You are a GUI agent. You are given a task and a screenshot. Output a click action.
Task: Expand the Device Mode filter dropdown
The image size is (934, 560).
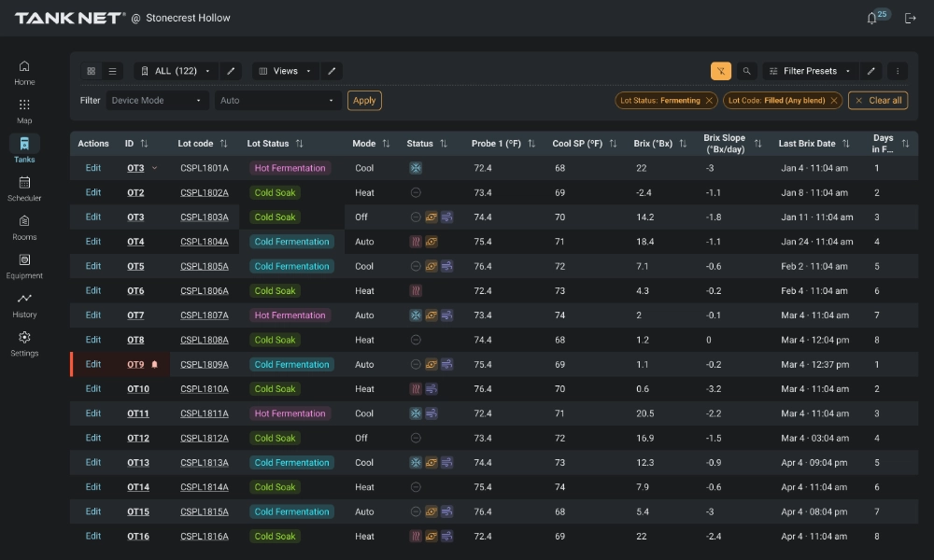(157, 101)
